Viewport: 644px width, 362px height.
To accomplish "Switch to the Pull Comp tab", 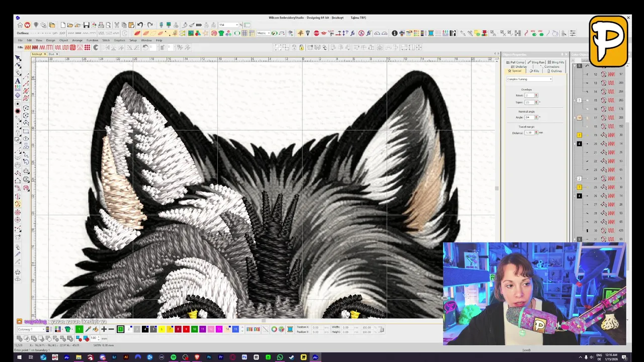I will click(x=516, y=62).
